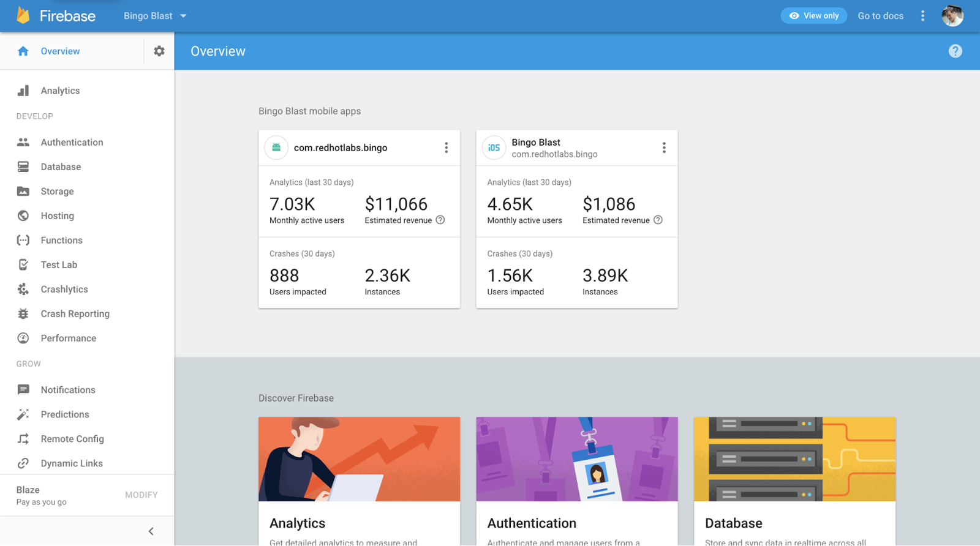Open the iOS Bingo Blast card menu
Screen dimensions: 980x546
(664, 148)
